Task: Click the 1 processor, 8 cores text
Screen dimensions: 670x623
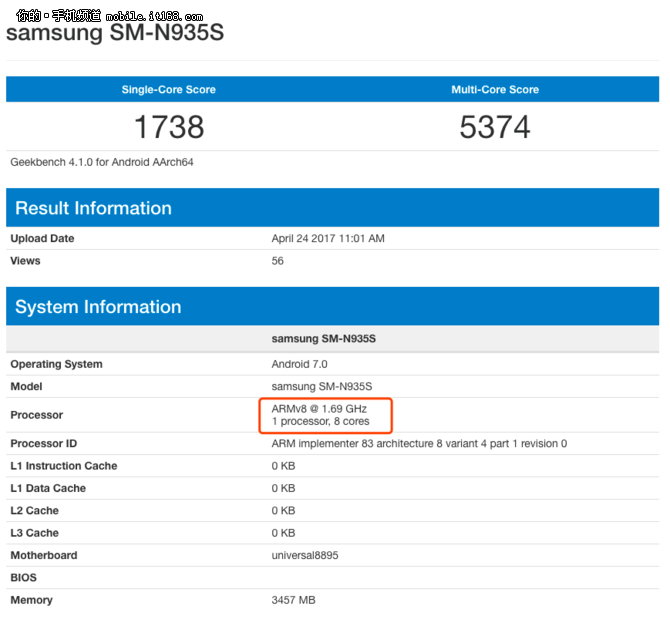Action: [320, 421]
